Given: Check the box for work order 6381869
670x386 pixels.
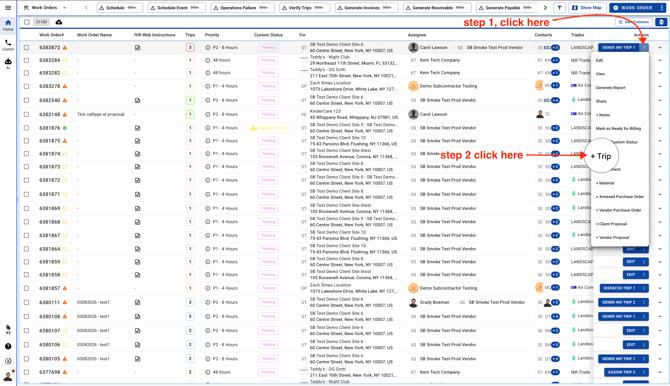Looking at the screenshot, I should pos(26,208).
